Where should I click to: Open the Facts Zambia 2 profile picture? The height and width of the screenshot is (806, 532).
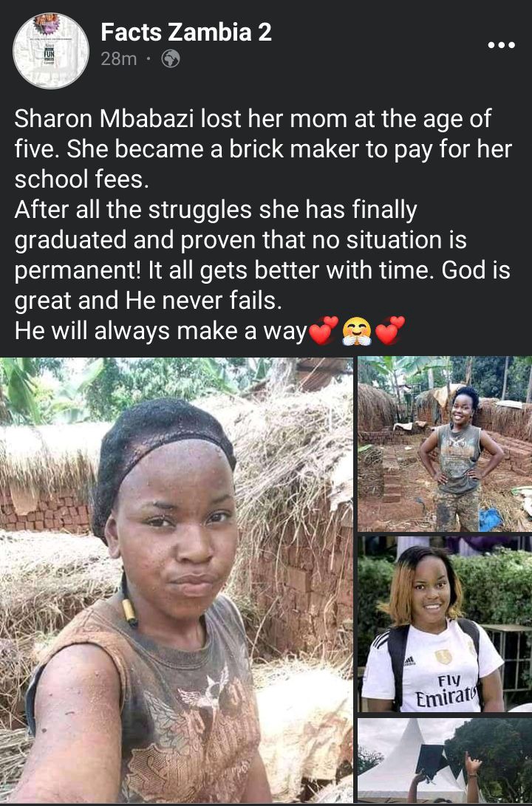(x=50, y=51)
